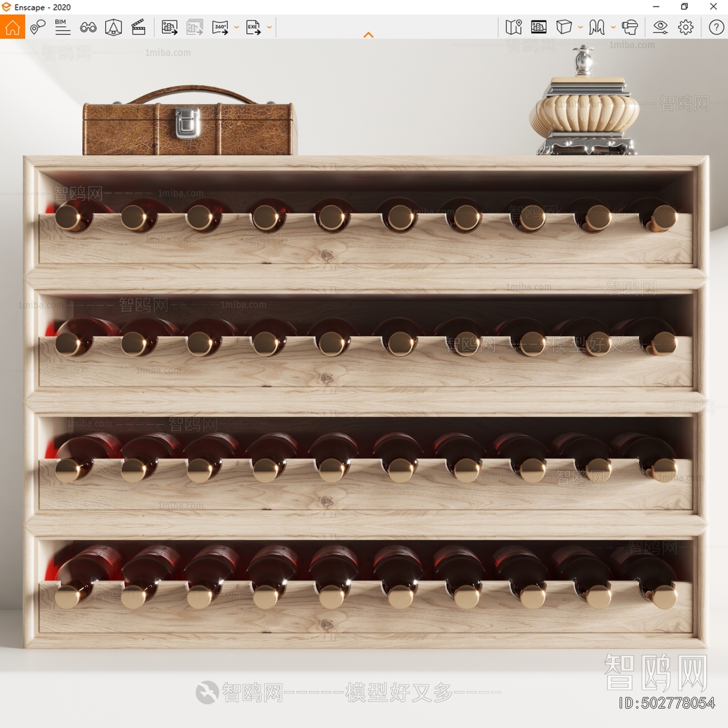This screenshot has width=728, height=728.
Task: Restore down the Enscape window
Action: click(x=684, y=7)
